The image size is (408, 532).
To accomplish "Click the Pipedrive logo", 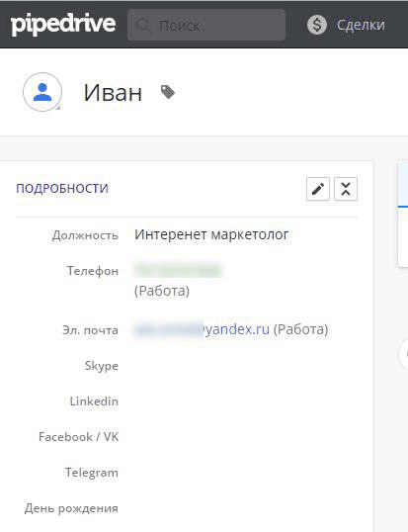I will [x=63, y=25].
